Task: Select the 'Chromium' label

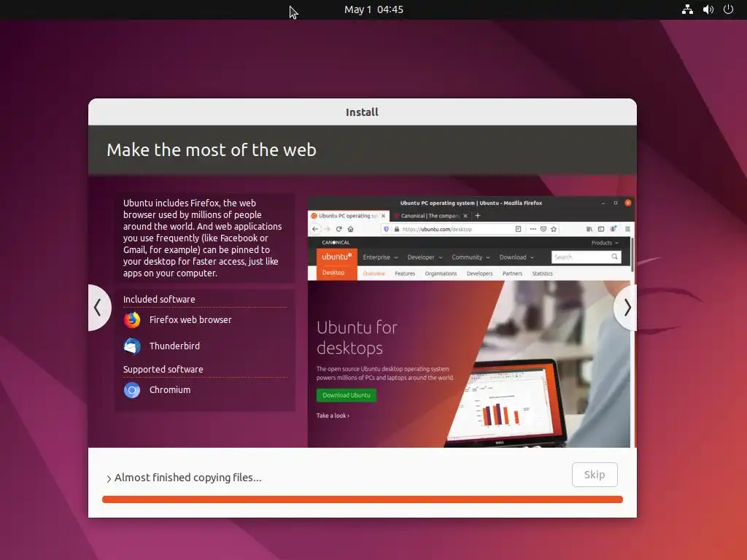Action: coord(169,390)
